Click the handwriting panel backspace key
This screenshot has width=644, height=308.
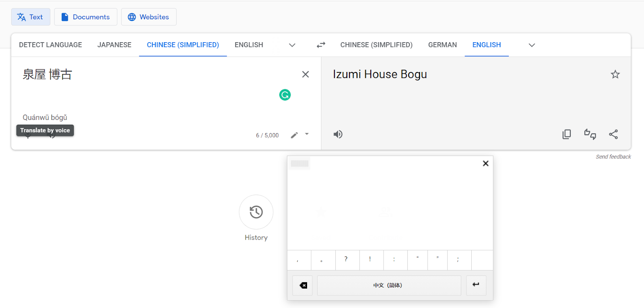click(303, 285)
